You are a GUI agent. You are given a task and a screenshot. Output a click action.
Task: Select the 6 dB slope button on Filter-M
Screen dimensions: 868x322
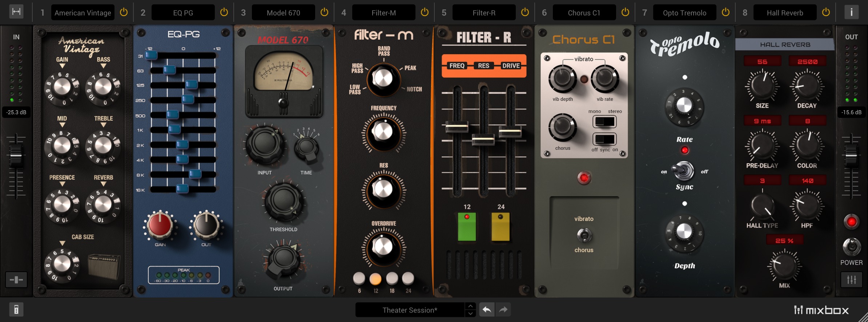(359, 279)
